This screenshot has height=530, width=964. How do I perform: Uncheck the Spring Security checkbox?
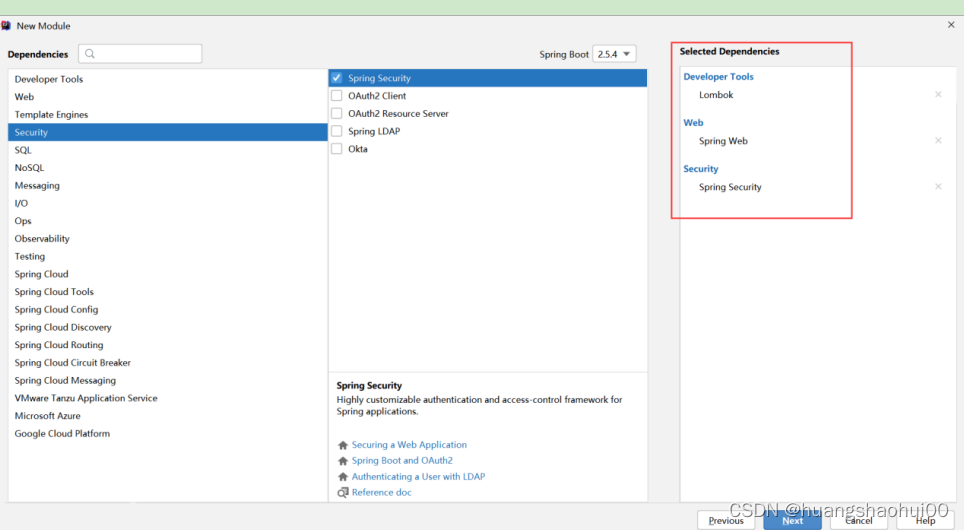pyautogui.click(x=336, y=78)
